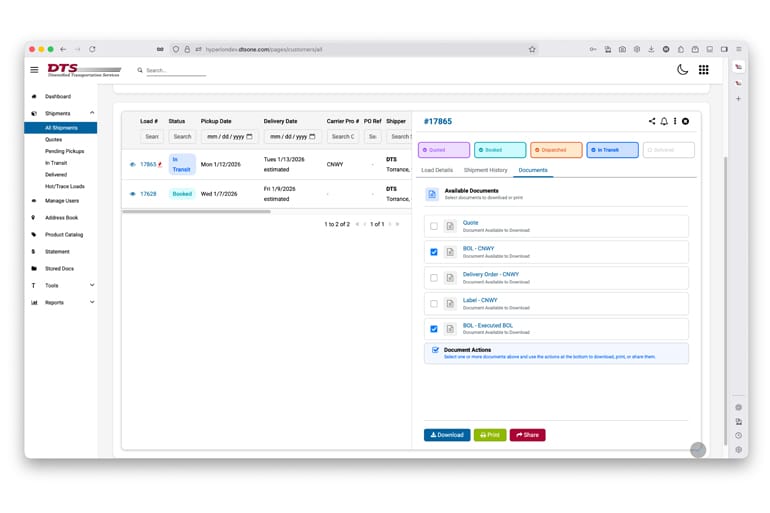Click the Product Catalog tag icon
770x513 pixels.
coord(34,235)
